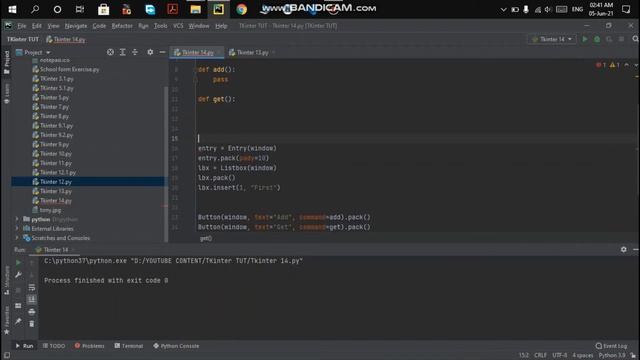Show hidden system tray icons

point(503,9)
